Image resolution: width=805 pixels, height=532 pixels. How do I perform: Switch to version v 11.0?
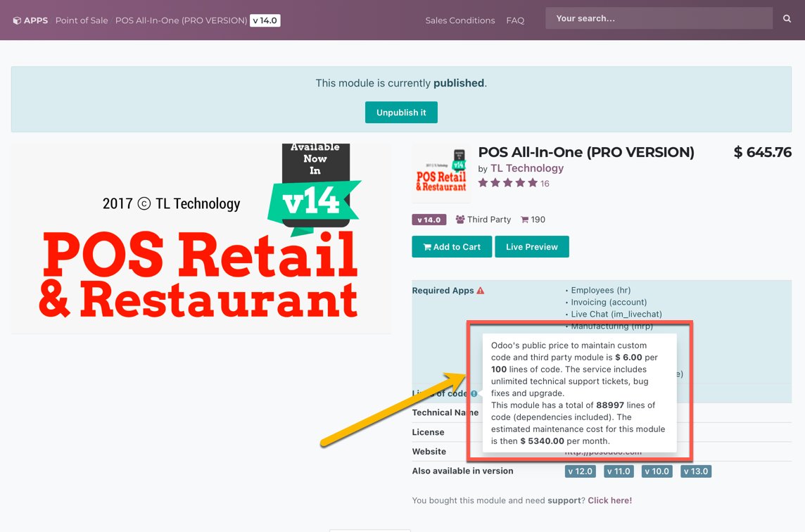click(x=619, y=471)
